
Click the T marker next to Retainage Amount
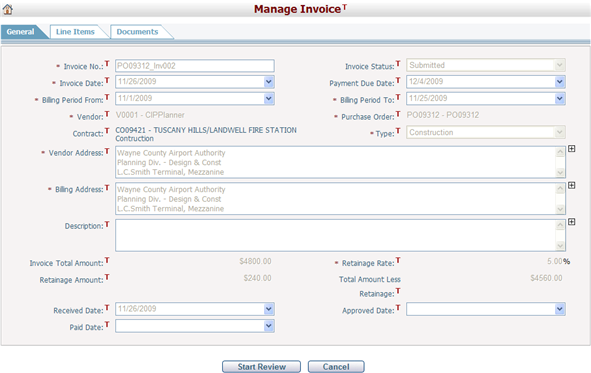pos(107,277)
